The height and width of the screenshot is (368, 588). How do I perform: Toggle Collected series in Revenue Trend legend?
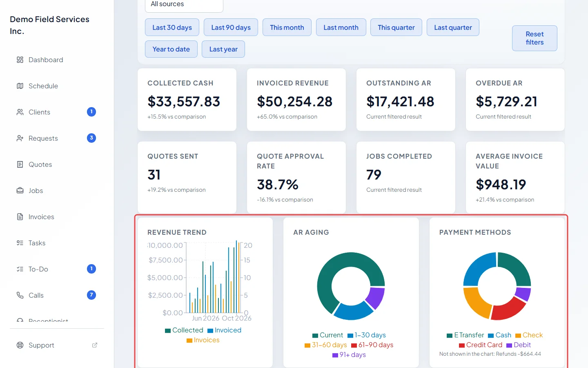point(184,330)
